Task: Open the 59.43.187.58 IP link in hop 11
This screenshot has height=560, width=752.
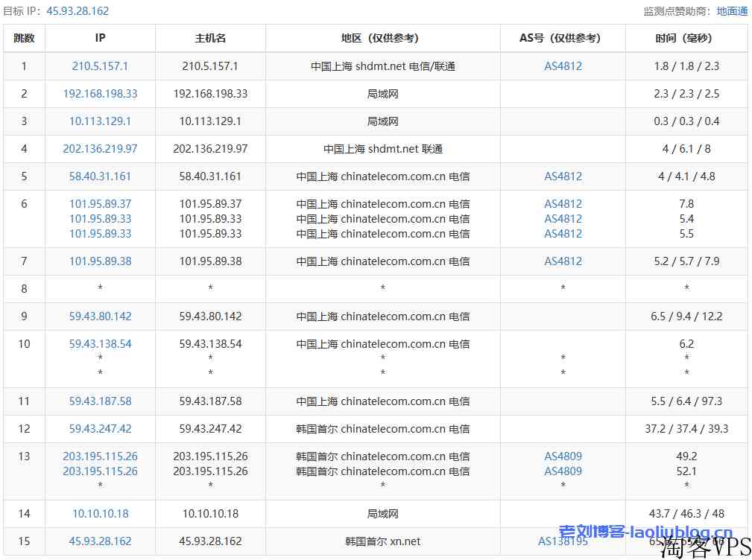Action: click(100, 401)
